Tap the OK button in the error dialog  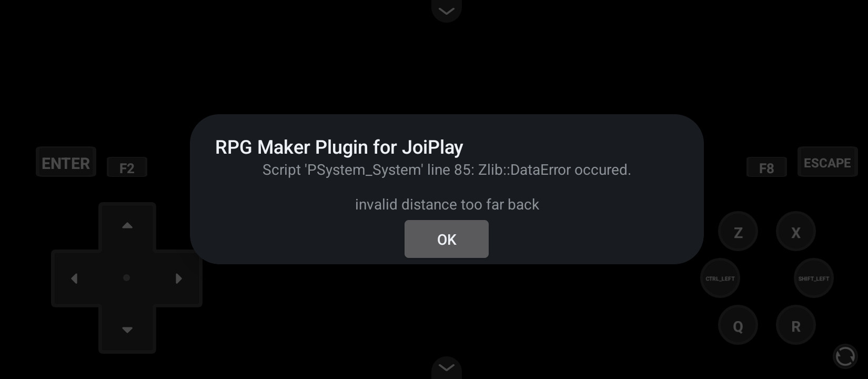point(446,239)
